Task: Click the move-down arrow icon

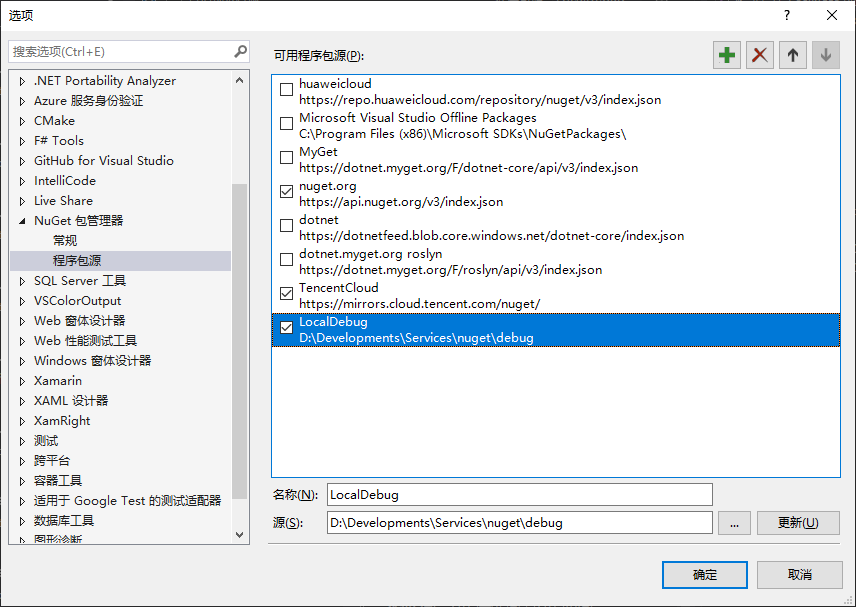Action: 825,55
